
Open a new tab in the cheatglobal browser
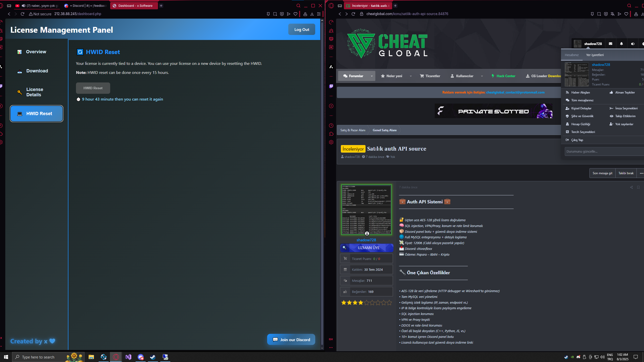tap(395, 6)
